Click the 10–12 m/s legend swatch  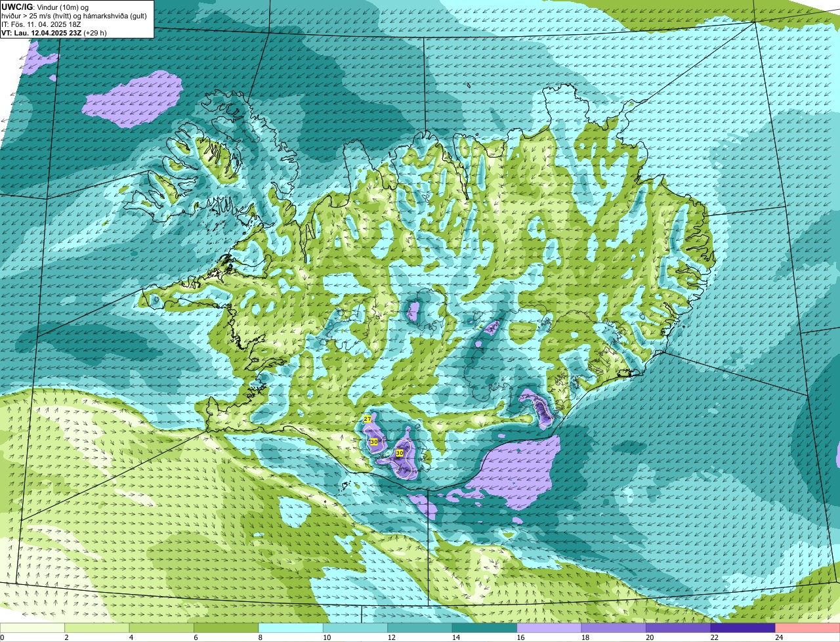[x=356, y=628]
